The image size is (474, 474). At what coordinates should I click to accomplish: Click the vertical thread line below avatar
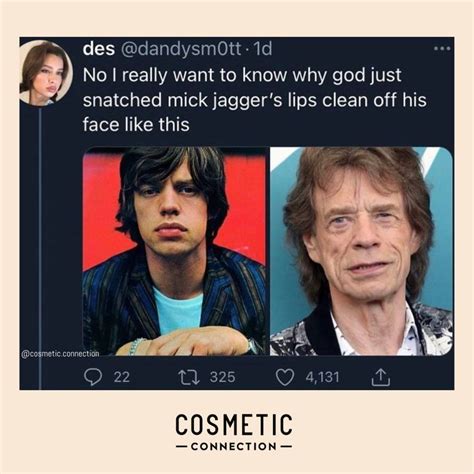coord(40,248)
